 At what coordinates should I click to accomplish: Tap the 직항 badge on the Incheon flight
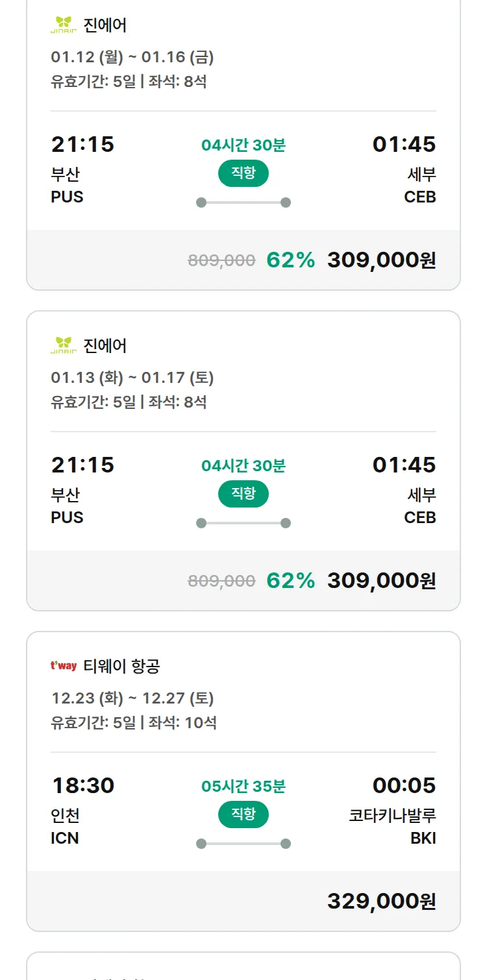click(x=243, y=815)
